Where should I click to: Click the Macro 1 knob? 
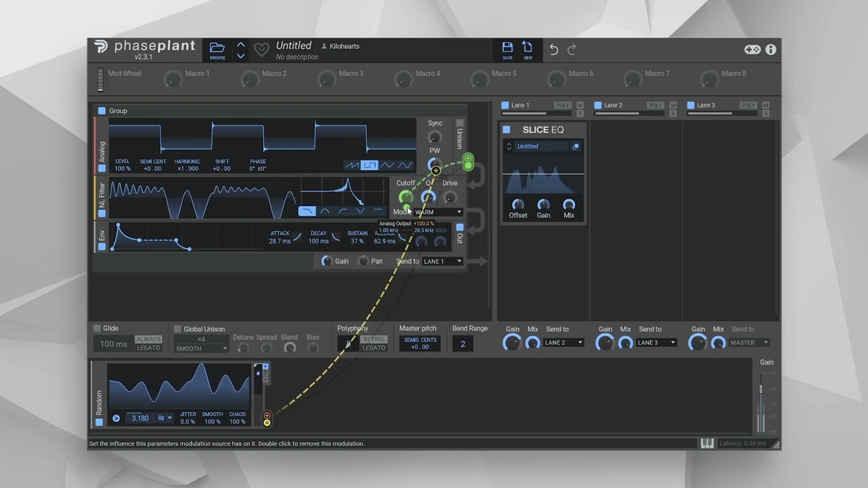pos(173,79)
